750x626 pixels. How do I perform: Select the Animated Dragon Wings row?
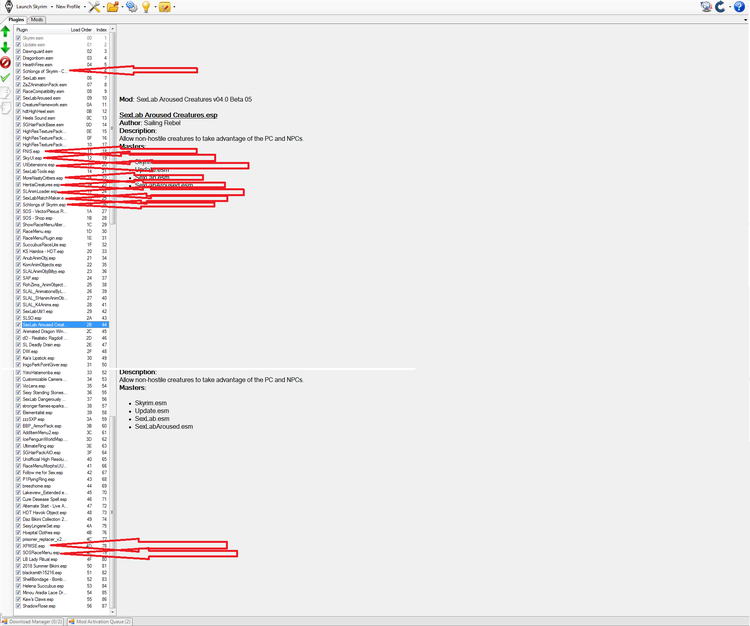(62, 331)
